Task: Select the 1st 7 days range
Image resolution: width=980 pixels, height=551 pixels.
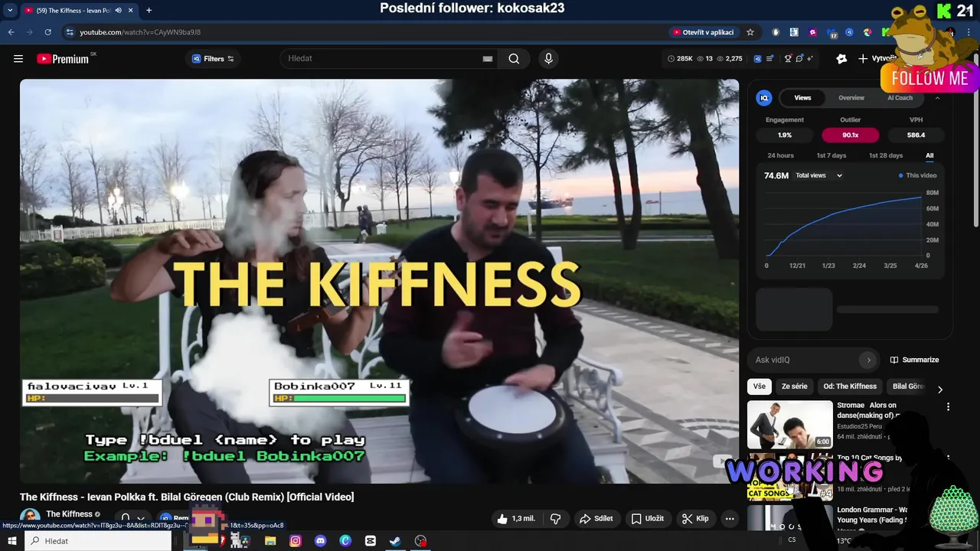Action: coord(831,155)
